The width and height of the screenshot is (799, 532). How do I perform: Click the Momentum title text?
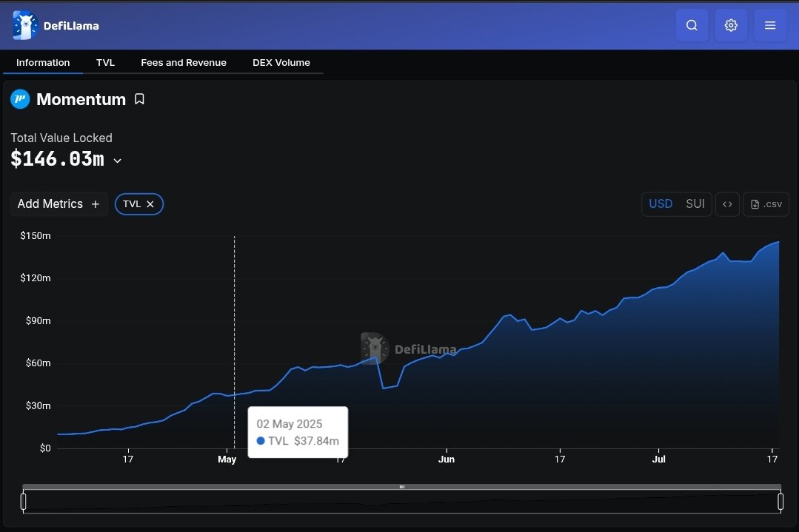pos(81,99)
